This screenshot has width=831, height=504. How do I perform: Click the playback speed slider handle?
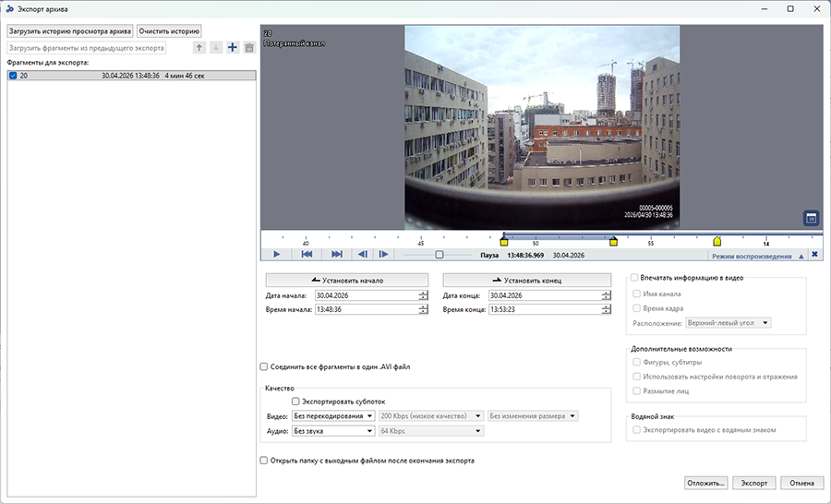tap(440, 255)
